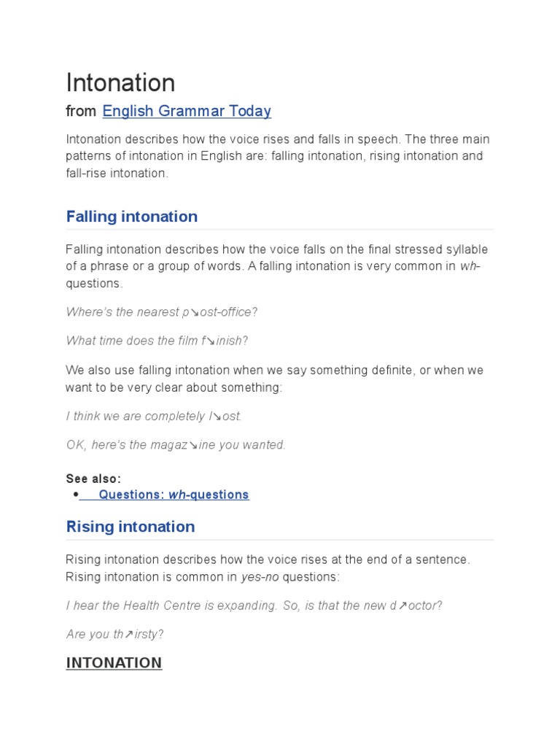The image size is (560, 747).
Task: Click the See also label
Action: click(93, 479)
